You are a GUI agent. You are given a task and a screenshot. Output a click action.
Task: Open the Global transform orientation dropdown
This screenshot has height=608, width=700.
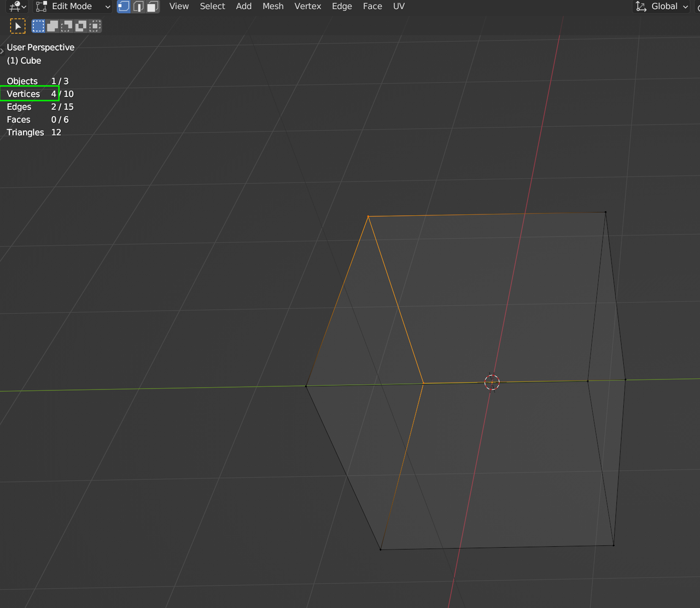pos(661,7)
